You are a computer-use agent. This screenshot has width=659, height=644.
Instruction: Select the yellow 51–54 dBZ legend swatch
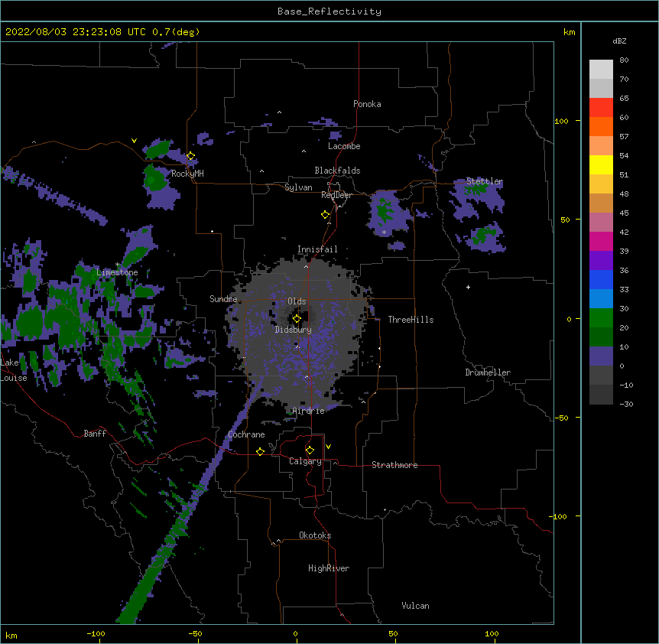(x=601, y=164)
